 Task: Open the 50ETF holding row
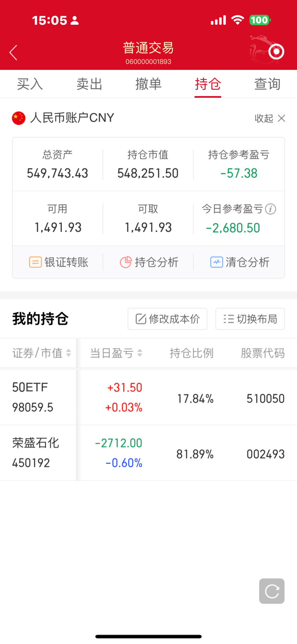pyautogui.click(x=148, y=397)
